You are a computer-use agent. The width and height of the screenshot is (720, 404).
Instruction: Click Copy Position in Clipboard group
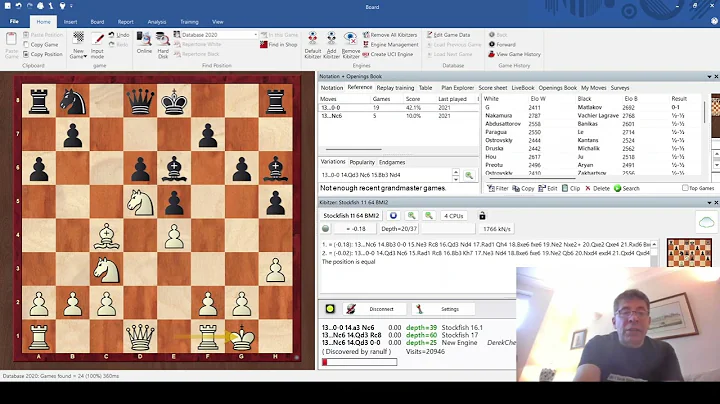pyautogui.click(x=43, y=54)
